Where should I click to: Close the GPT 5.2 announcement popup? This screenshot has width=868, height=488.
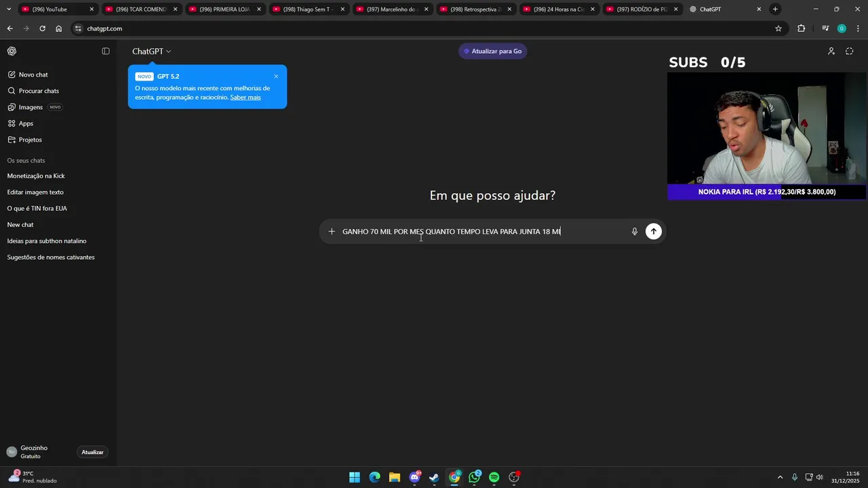coord(276,77)
